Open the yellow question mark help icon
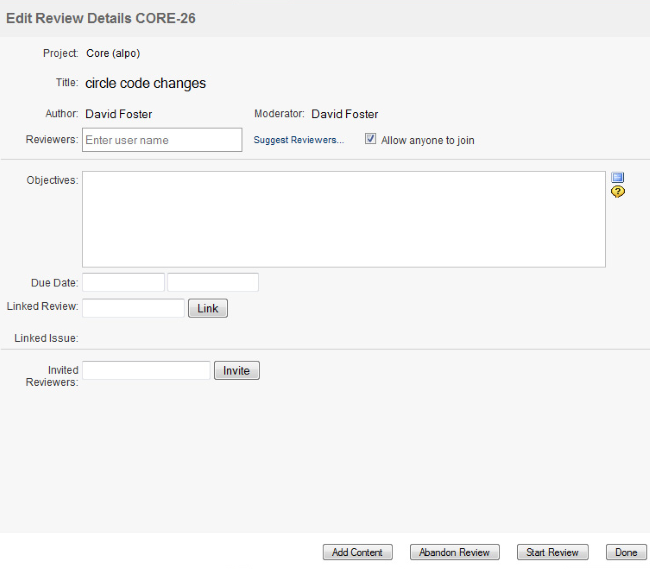The height and width of the screenshot is (569, 650). click(x=617, y=192)
